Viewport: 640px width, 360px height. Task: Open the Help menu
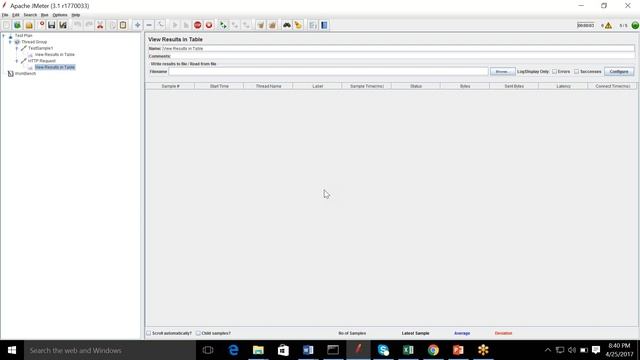(x=76, y=15)
